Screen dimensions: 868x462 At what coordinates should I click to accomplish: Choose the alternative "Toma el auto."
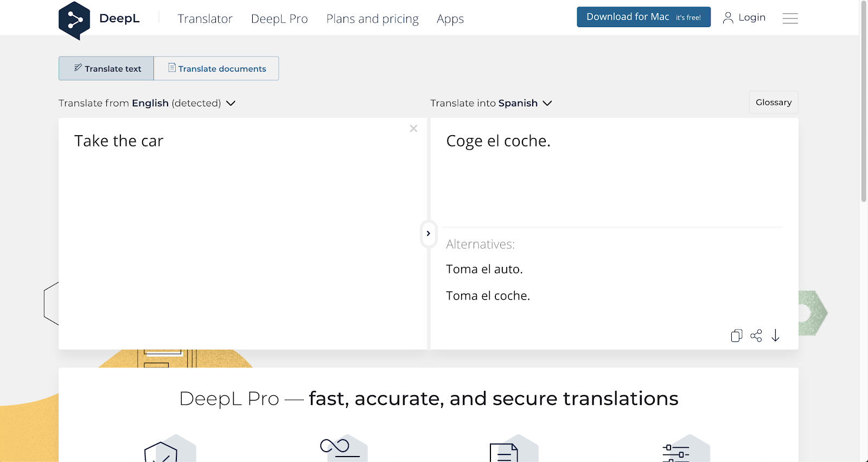[484, 269]
